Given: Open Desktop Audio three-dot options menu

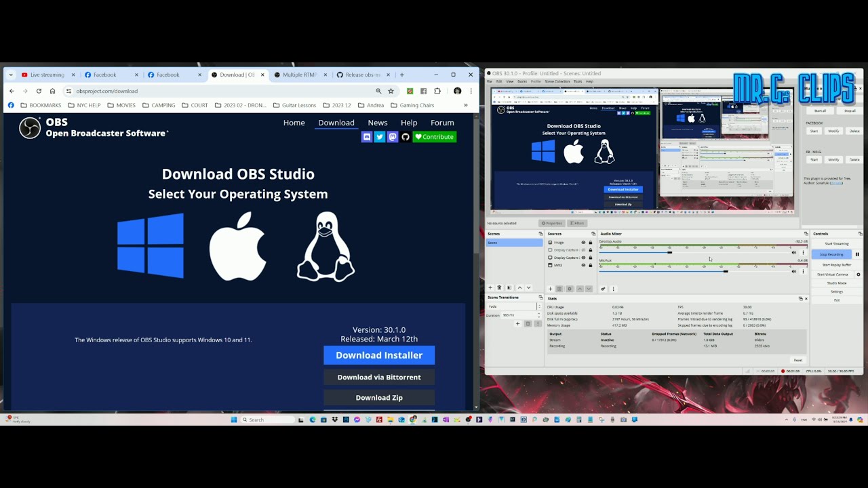Looking at the screenshot, I should (x=804, y=253).
